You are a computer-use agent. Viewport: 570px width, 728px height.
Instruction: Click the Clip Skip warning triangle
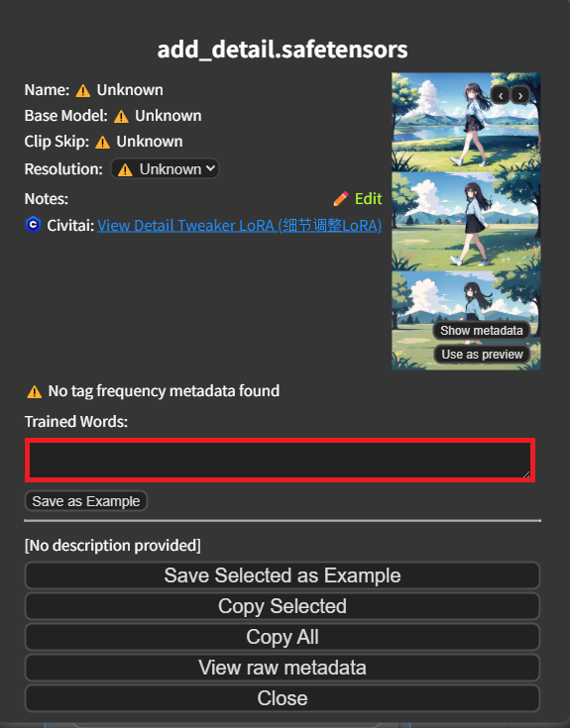click(103, 142)
